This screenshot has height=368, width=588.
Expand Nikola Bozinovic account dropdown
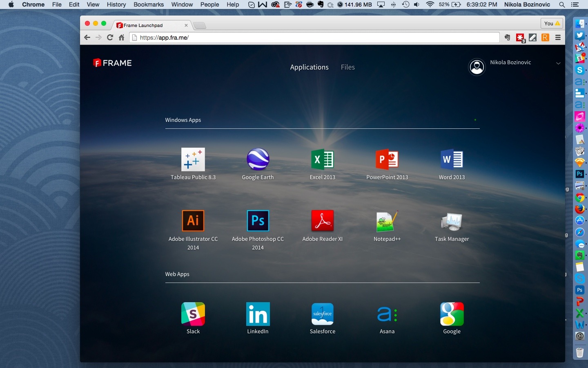[558, 63]
